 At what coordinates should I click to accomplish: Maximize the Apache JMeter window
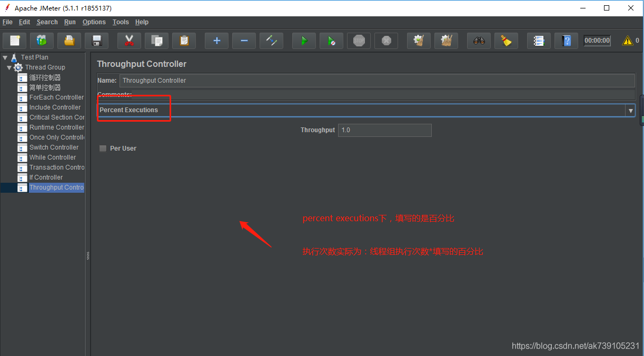click(607, 8)
